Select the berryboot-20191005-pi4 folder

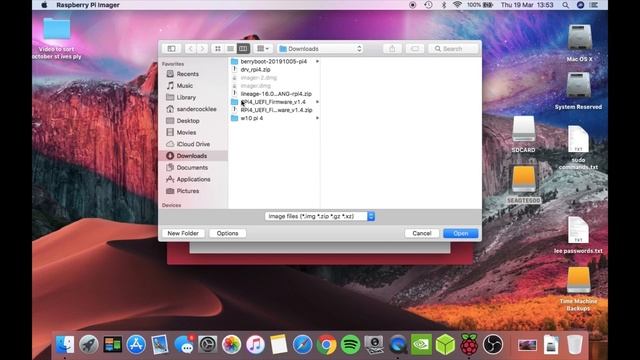pos(273,61)
